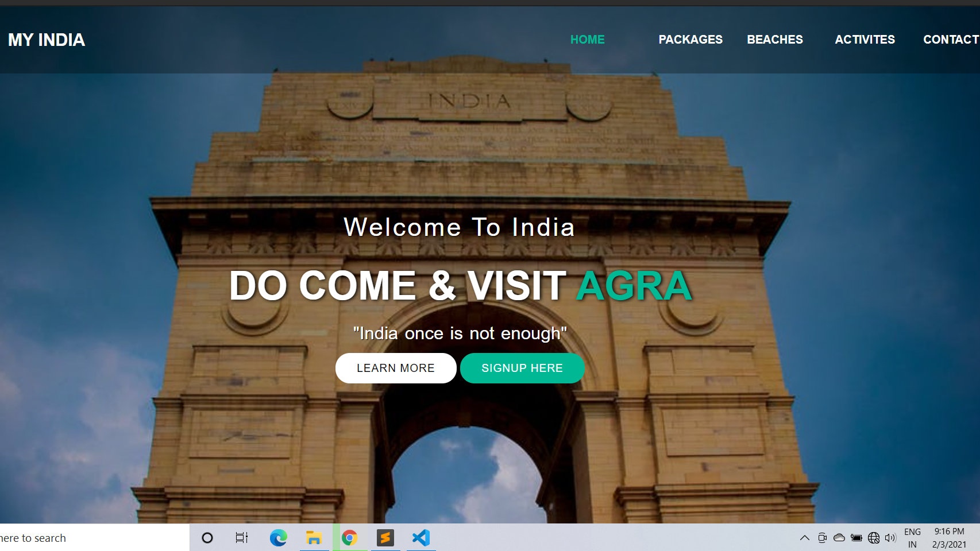980x551 pixels.
Task: Click the OneDrive cloud tray icon
Action: click(x=839, y=538)
